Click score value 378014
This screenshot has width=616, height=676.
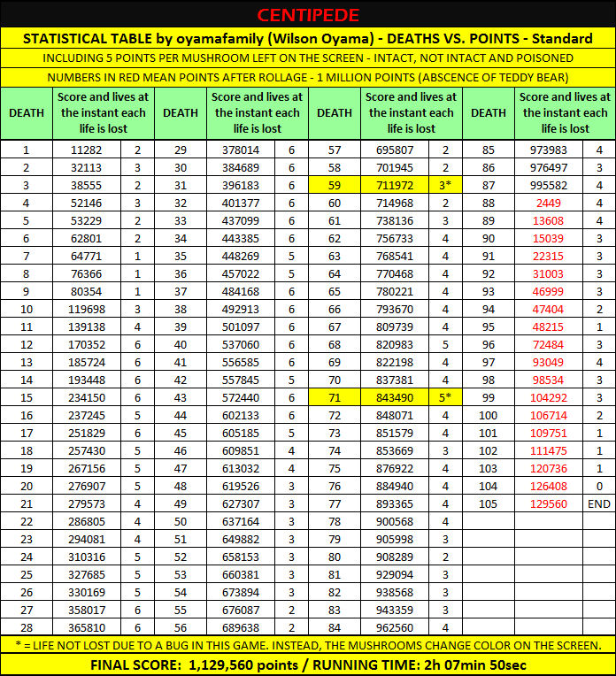click(240, 150)
